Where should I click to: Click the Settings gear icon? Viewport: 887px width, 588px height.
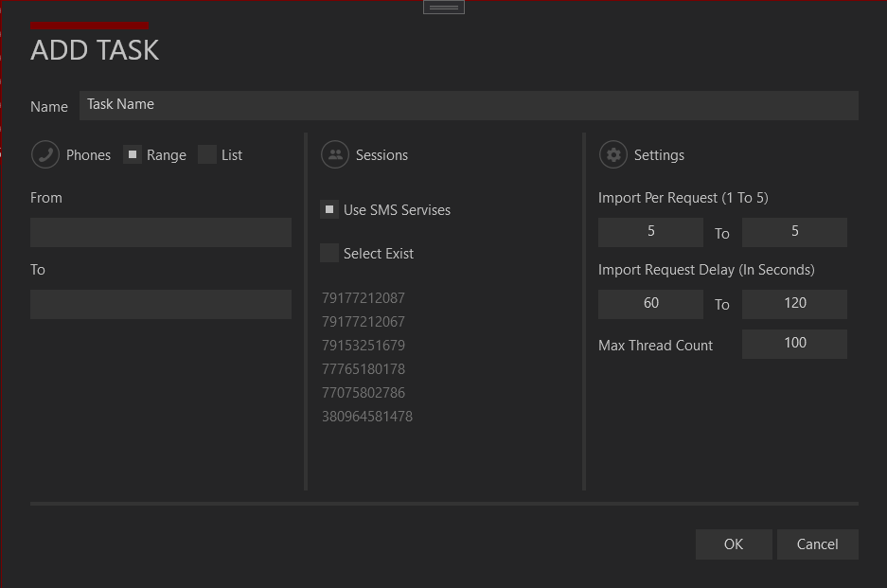613,154
